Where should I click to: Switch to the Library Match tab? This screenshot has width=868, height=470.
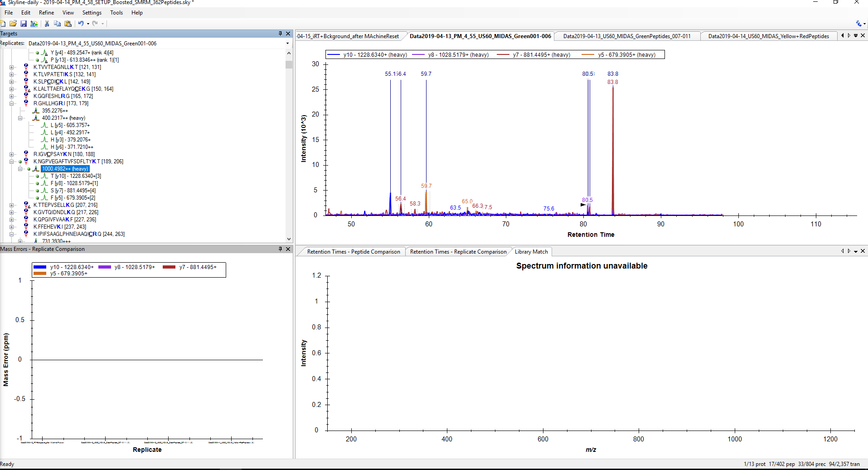[x=531, y=252]
